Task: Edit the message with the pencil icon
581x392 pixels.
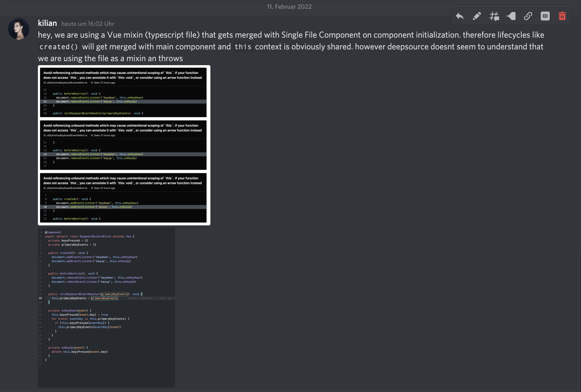Action: (477, 16)
